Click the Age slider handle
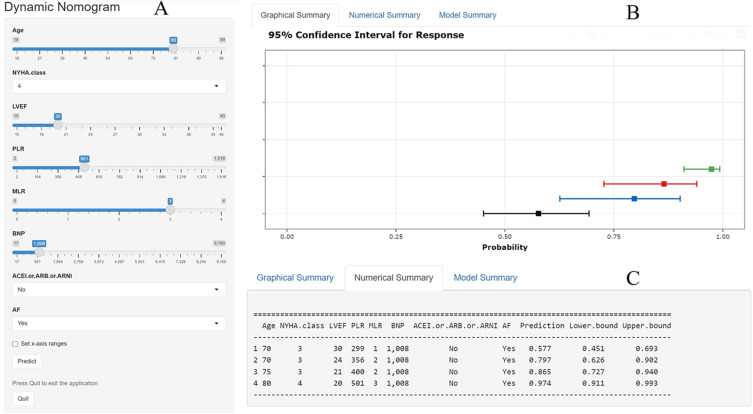This screenshot has height=414, width=753. click(173, 48)
